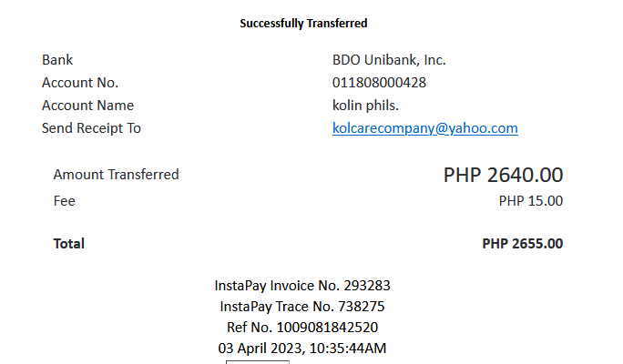
Task: Select the PHP 2640.00 amount
Action: (503, 175)
